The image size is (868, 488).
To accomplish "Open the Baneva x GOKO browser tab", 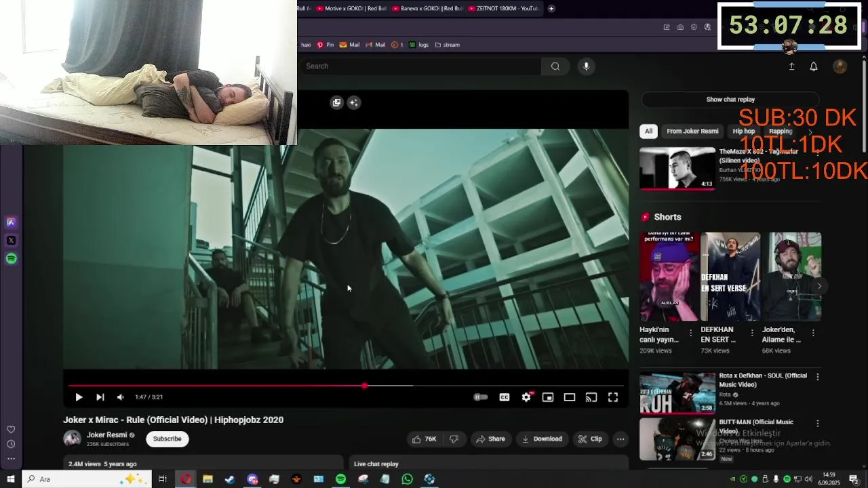I will coord(427,9).
